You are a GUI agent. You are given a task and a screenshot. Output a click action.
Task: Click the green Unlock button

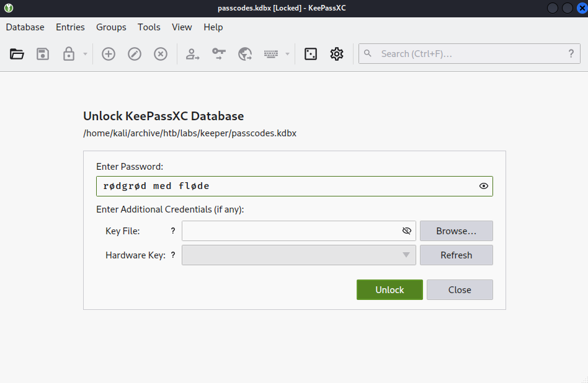point(390,289)
